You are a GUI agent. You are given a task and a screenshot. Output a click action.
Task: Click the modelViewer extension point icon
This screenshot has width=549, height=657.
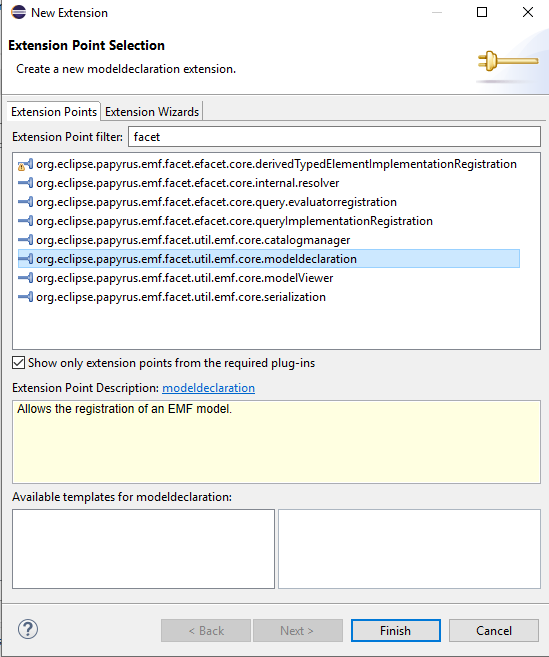tap(25, 278)
